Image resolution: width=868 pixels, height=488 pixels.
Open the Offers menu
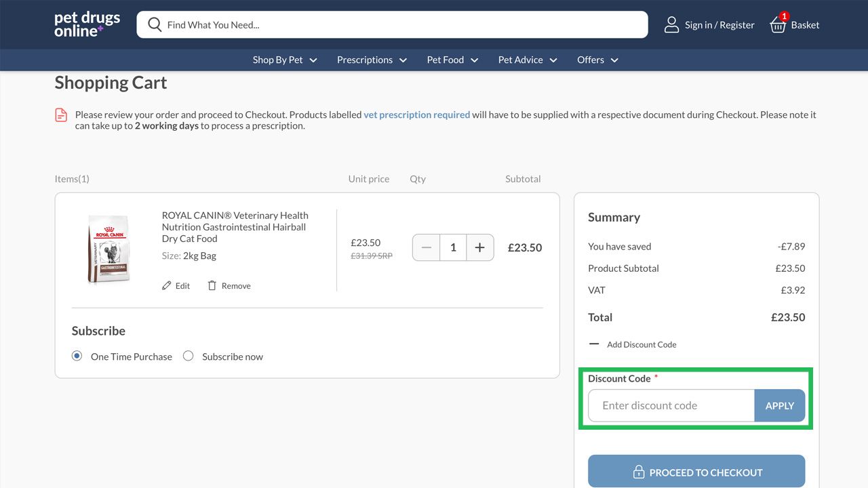tap(597, 60)
